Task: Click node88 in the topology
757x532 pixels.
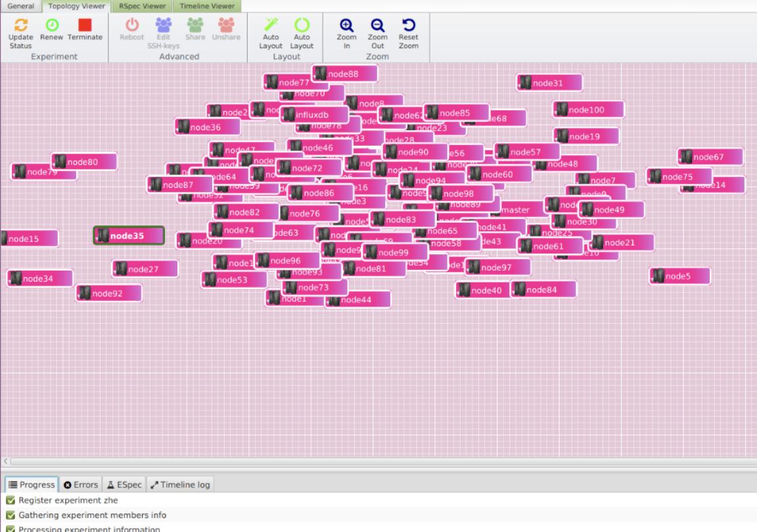Action: (345, 74)
